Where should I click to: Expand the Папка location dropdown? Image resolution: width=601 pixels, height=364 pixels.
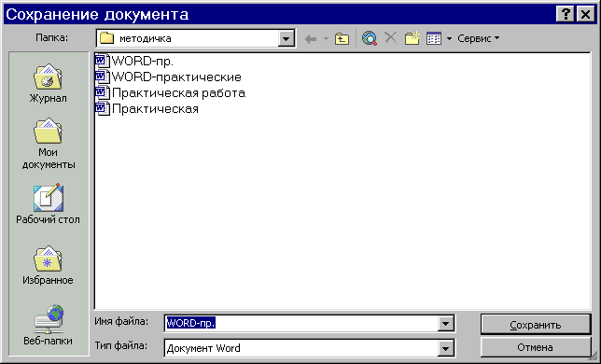click(286, 38)
